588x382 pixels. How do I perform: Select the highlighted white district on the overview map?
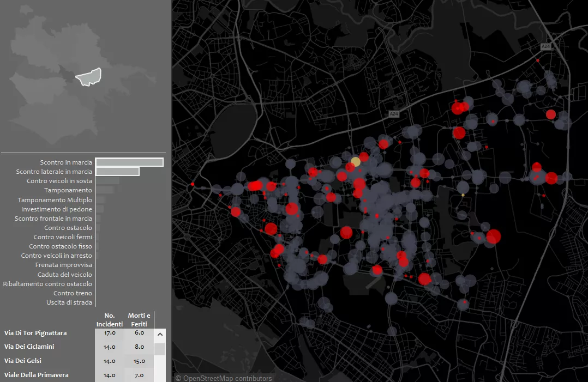pyautogui.click(x=89, y=77)
